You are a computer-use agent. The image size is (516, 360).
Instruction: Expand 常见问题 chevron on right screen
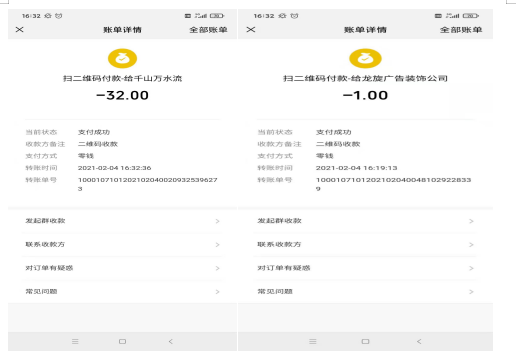point(471,292)
